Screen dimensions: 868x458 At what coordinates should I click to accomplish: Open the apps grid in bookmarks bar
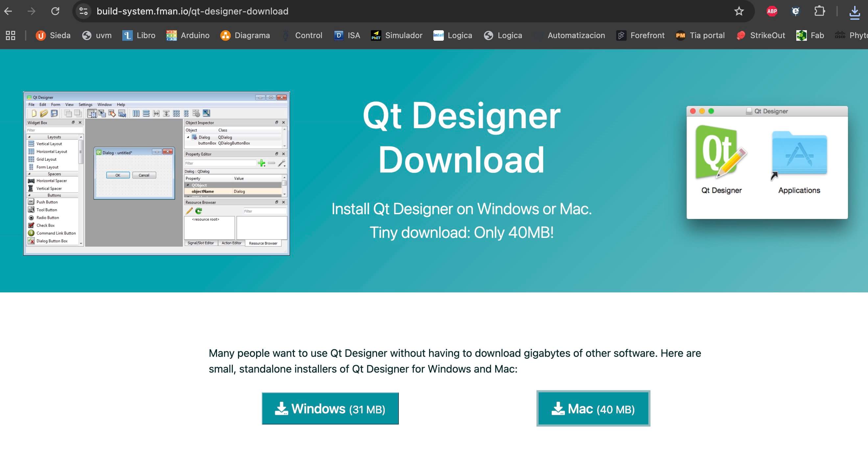pyautogui.click(x=11, y=35)
